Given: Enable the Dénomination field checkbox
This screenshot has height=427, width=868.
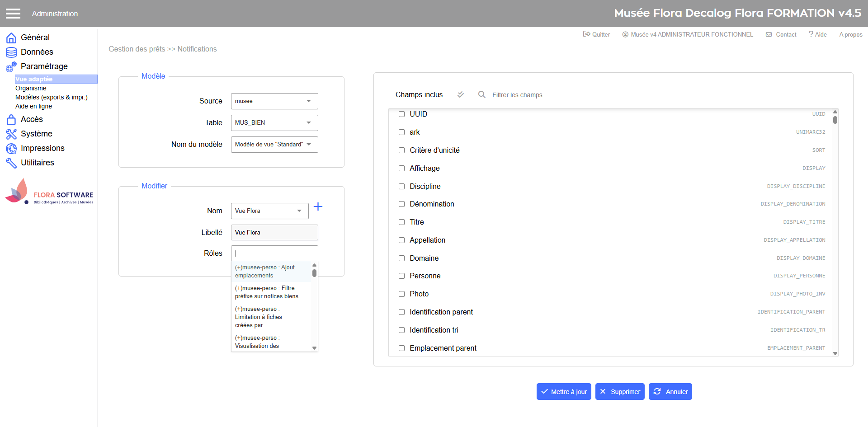Looking at the screenshot, I should [401, 204].
